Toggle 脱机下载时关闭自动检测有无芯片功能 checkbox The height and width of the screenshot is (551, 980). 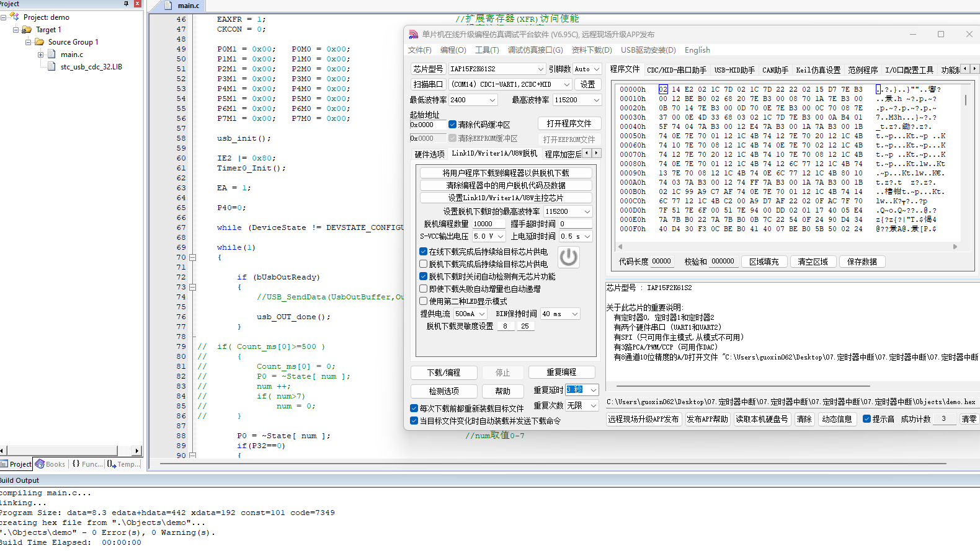[x=423, y=276]
